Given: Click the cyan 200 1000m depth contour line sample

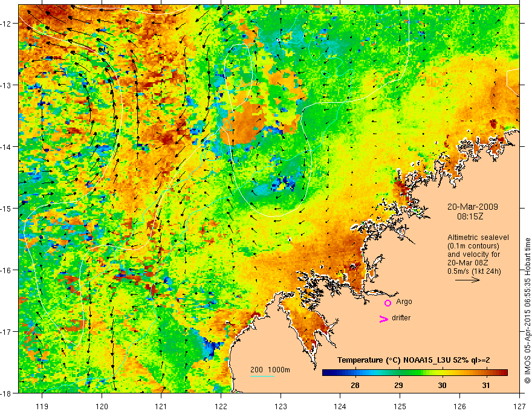Looking at the screenshot, I should click(x=262, y=376).
